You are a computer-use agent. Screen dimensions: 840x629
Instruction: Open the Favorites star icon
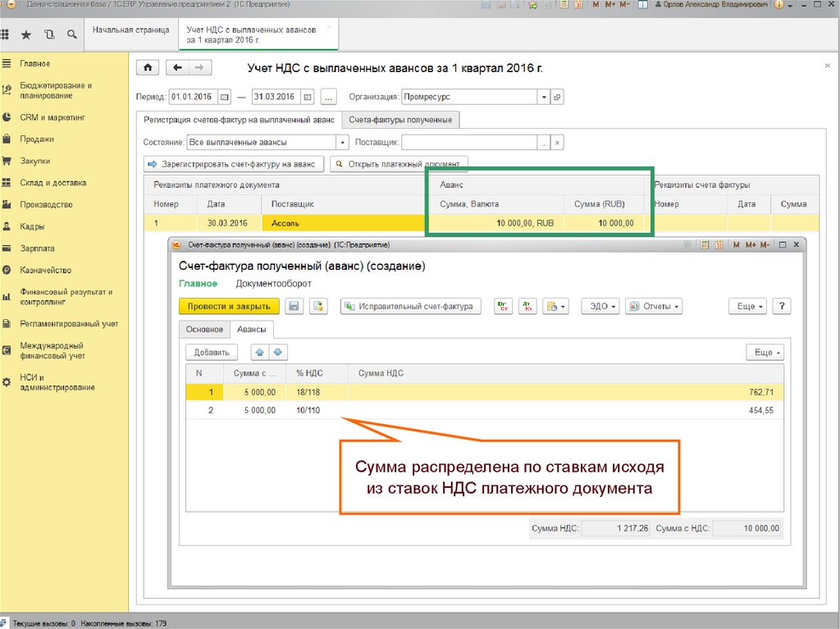pyautogui.click(x=26, y=34)
